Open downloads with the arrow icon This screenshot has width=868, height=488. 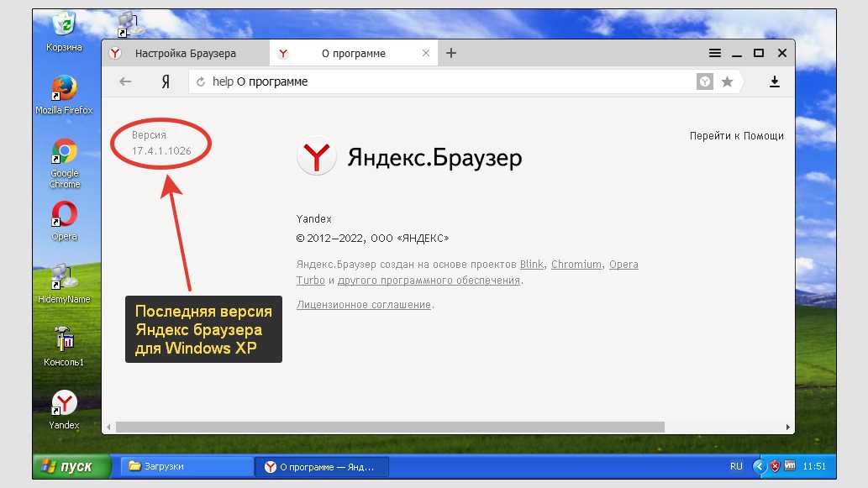coord(774,81)
